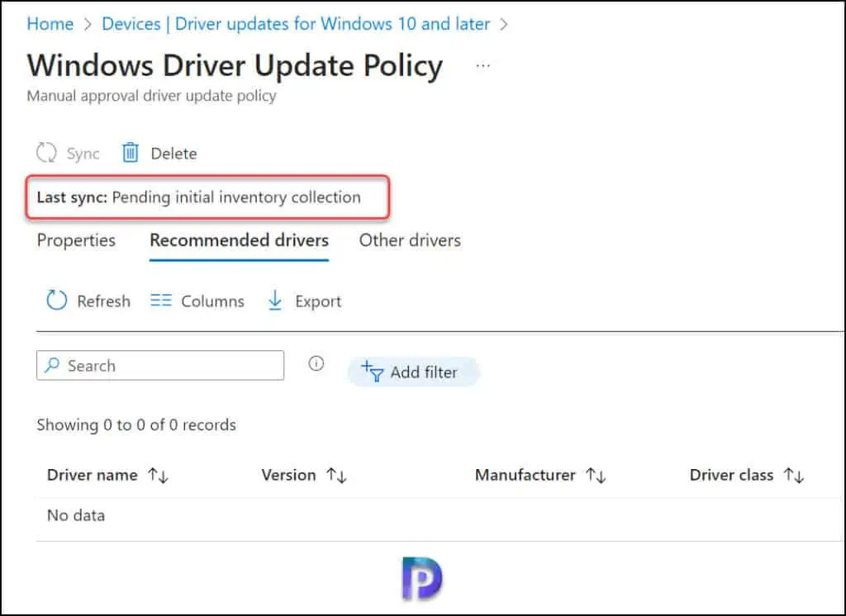The height and width of the screenshot is (616, 846).
Task: Click the Sync label text
Action: click(83, 154)
